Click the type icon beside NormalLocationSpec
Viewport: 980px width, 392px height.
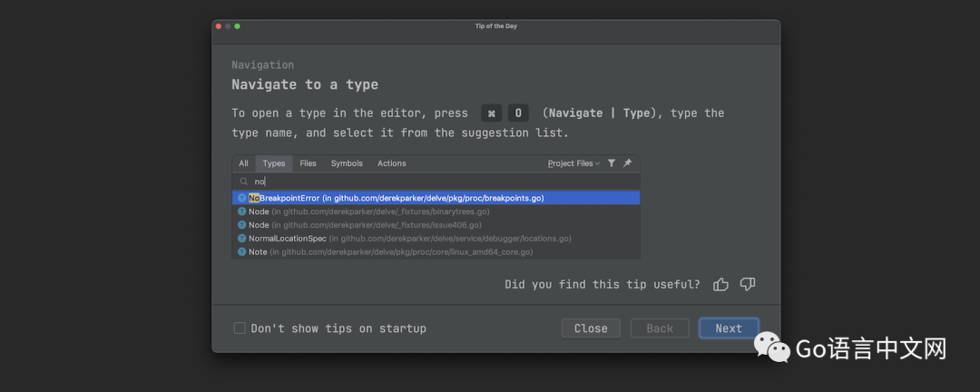242,239
